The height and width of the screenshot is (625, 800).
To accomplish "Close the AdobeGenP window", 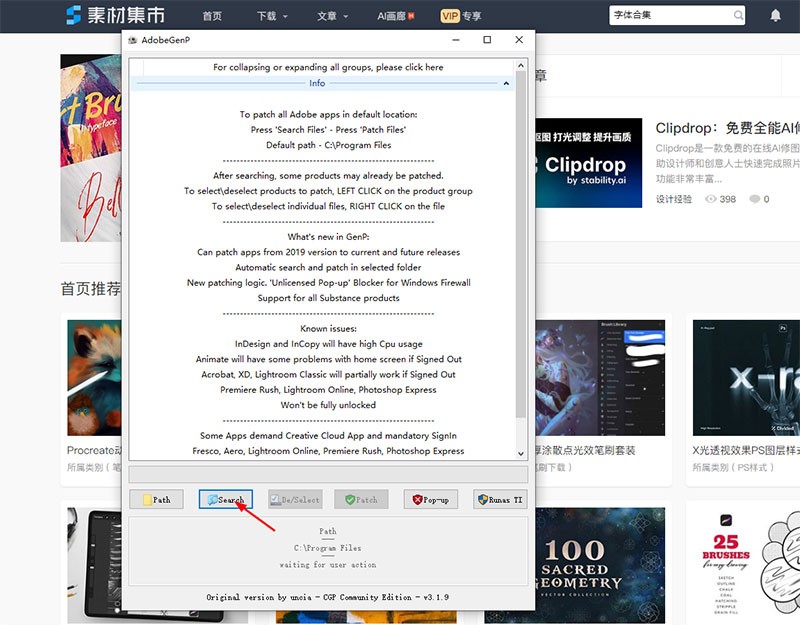I will pos(519,40).
